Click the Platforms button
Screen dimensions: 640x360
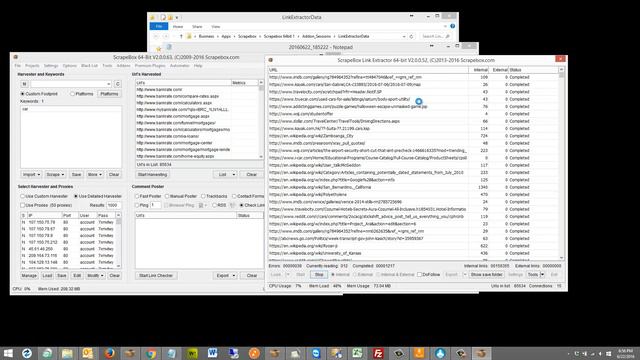109,94
